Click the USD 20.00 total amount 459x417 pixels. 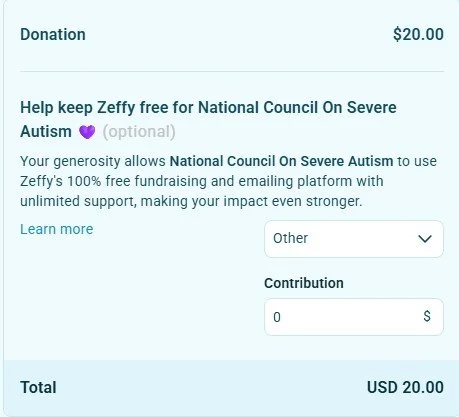[x=405, y=387]
